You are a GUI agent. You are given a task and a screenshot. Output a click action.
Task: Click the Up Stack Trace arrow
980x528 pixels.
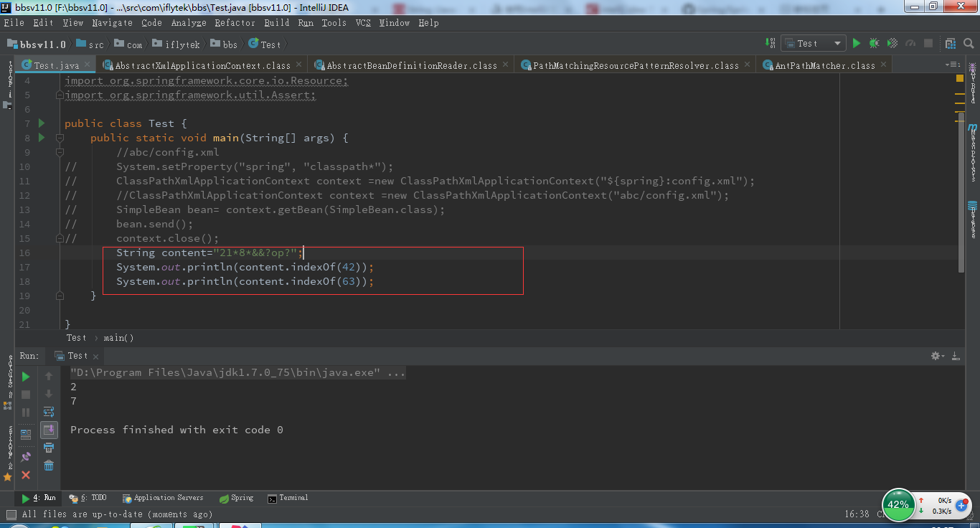point(49,376)
